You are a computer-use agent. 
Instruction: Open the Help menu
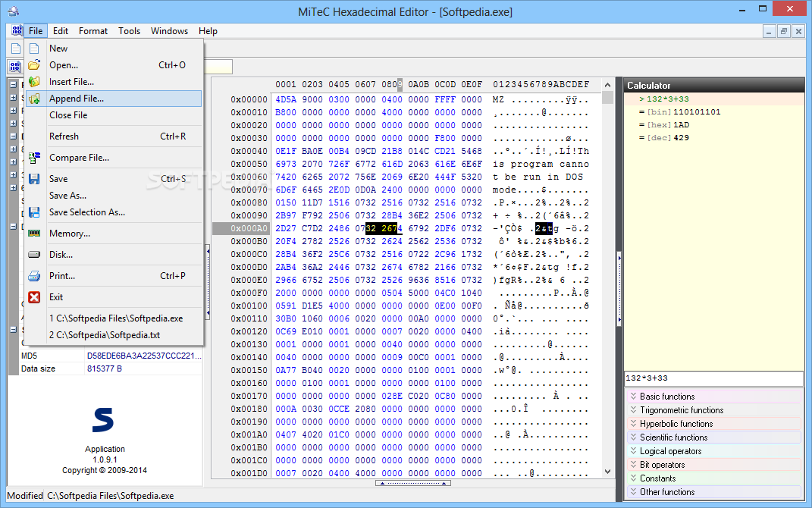208,31
